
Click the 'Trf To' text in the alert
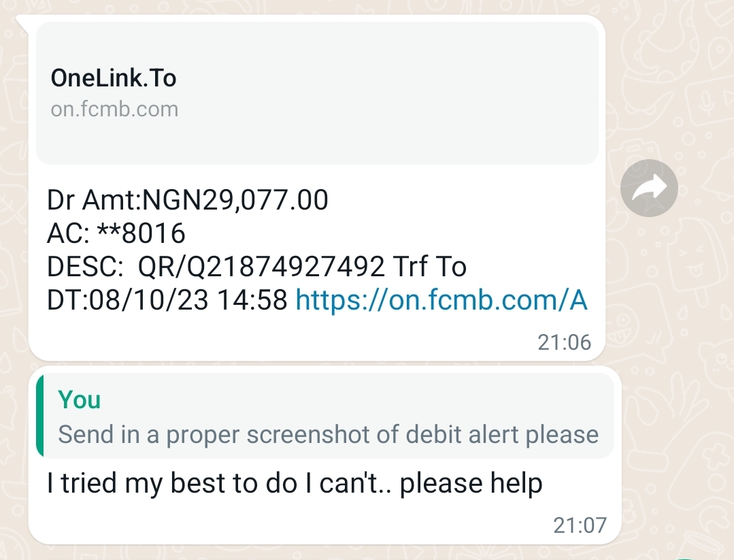pyautogui.click(x=430, y=267)
